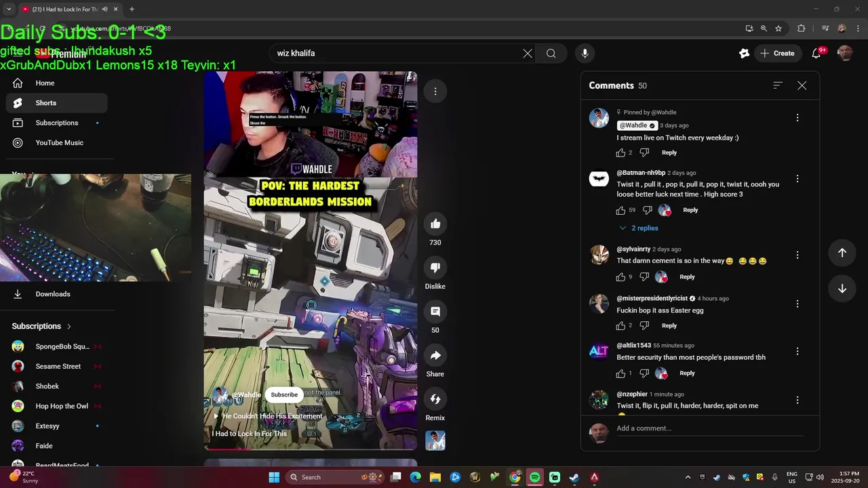Viewport: 868px width, 488px height.
Task: Open the SpongeBob Squ... subscription channel
Action: coord(57,346)
